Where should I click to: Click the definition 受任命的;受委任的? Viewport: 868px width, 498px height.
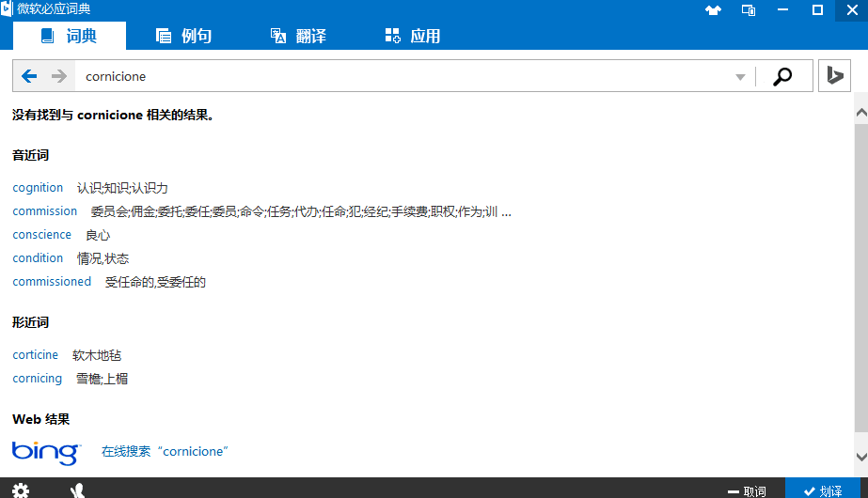point(155,282)
